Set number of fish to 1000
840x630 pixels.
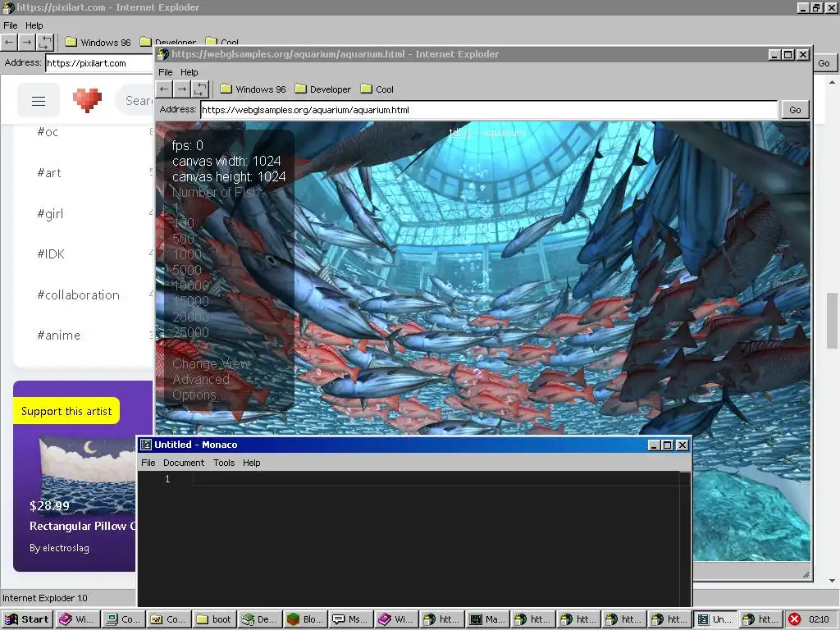click(187, 254)
